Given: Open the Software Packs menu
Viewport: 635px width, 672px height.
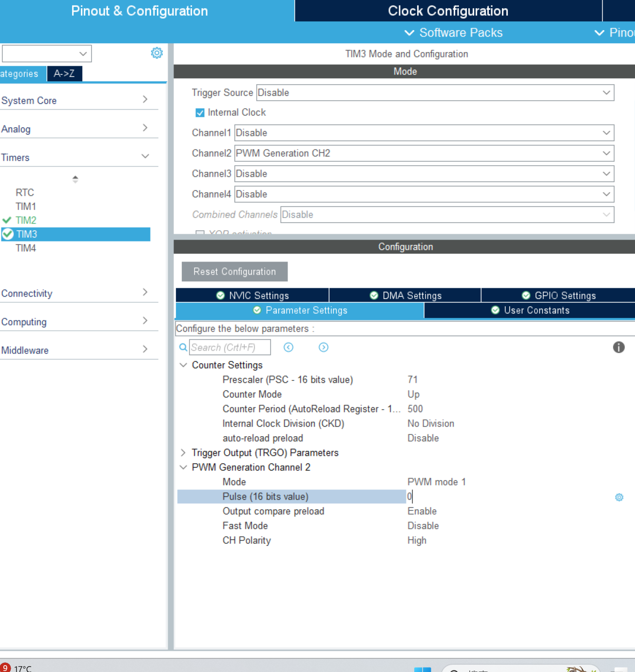Looking at the screenshot, I should [x=454, y=33].
